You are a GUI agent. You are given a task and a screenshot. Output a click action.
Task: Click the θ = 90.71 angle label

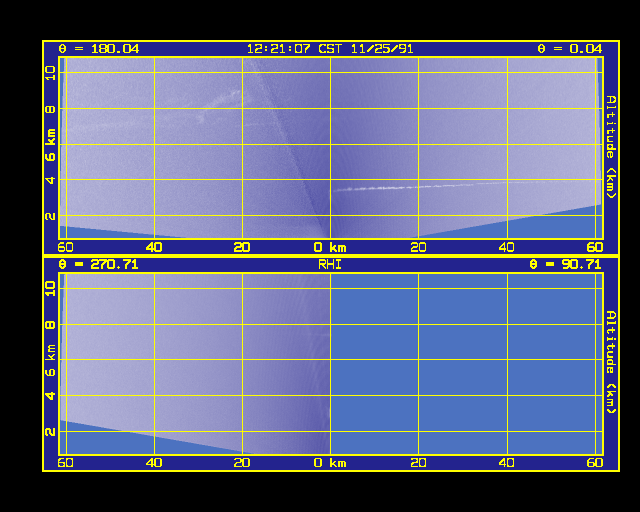click(565, 265)
